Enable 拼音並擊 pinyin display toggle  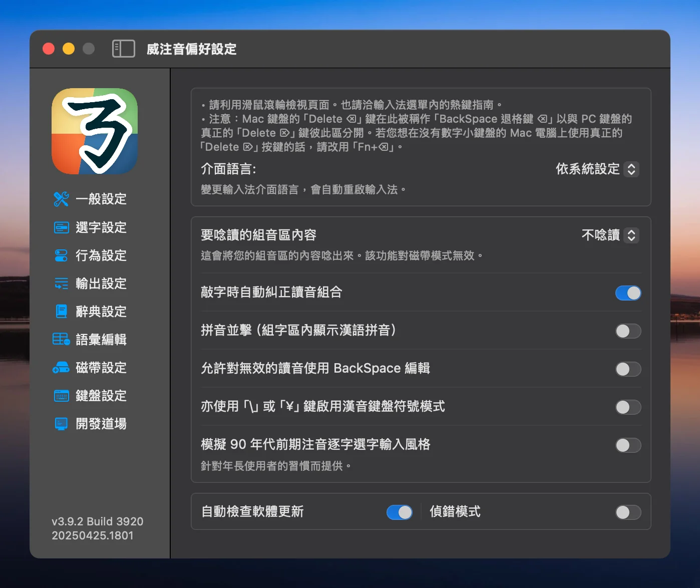pos(628,331)
